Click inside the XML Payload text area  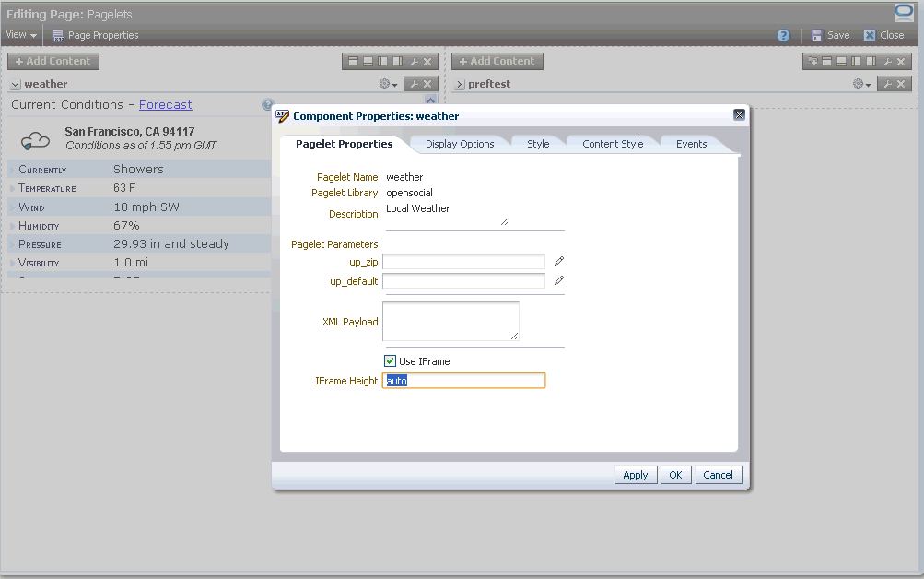point(450,322)
